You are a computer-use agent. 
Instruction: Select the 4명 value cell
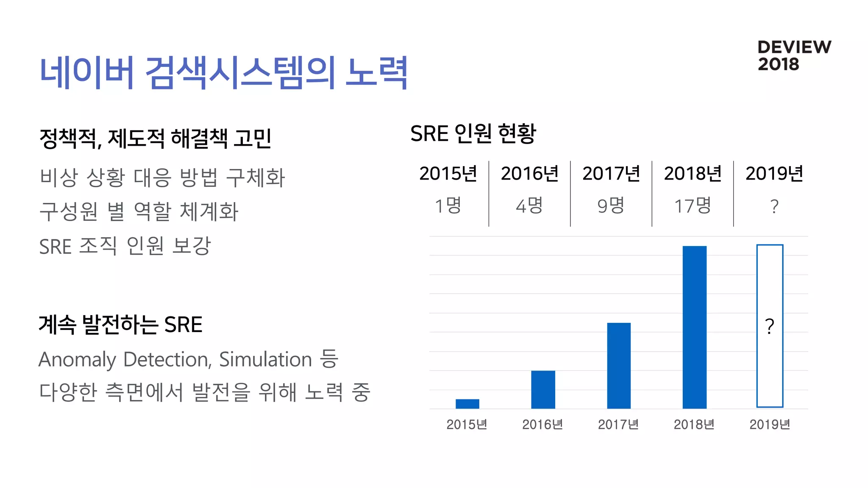point(529,206)
